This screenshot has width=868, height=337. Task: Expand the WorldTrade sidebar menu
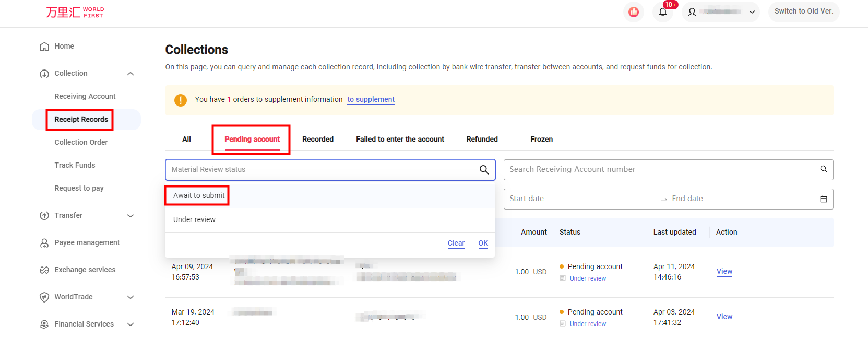click(130, 297)
